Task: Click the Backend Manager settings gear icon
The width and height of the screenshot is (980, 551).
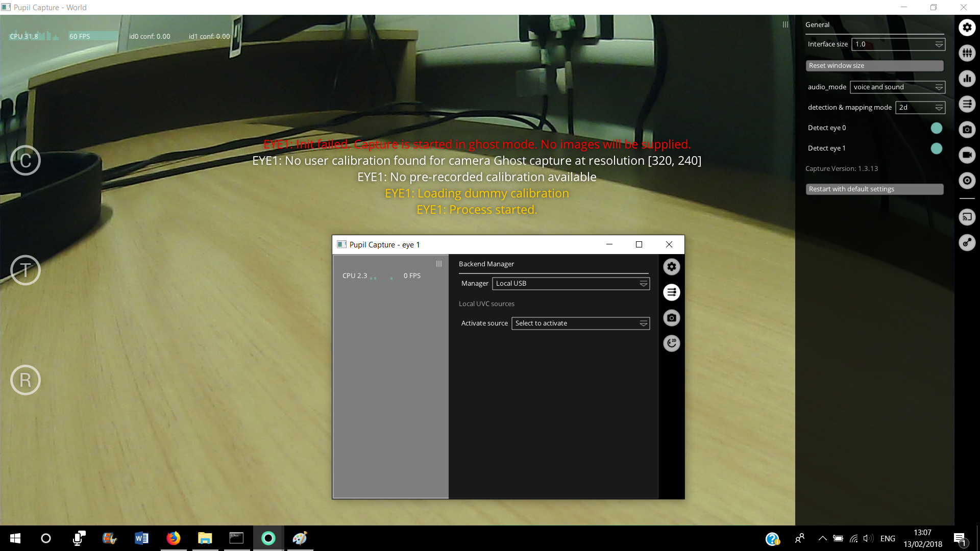Action: (x=671, y=266)
